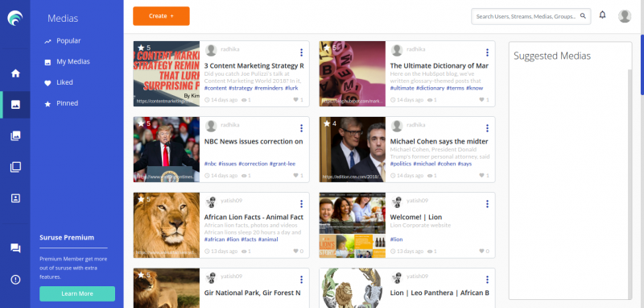
Task: Toggle star pin on Content Marketing thumbnail
Action: [141, 48]
